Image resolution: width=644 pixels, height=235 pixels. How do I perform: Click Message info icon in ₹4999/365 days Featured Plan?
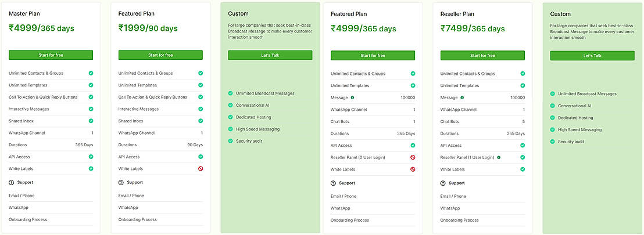tap(352, 97)
